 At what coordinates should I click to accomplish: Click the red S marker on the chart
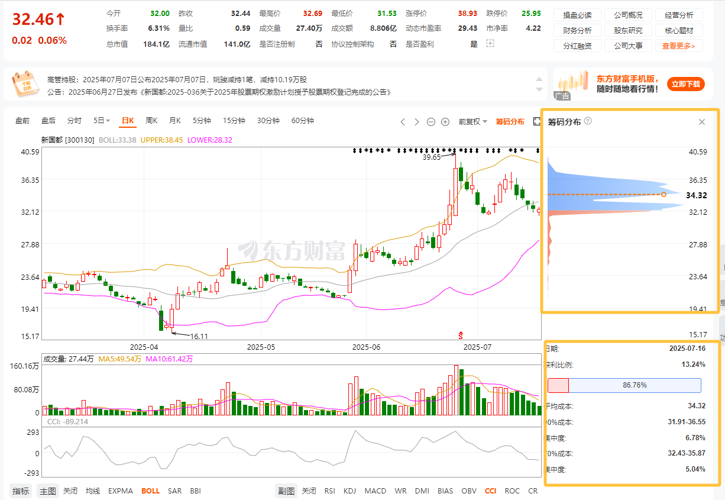461,335
